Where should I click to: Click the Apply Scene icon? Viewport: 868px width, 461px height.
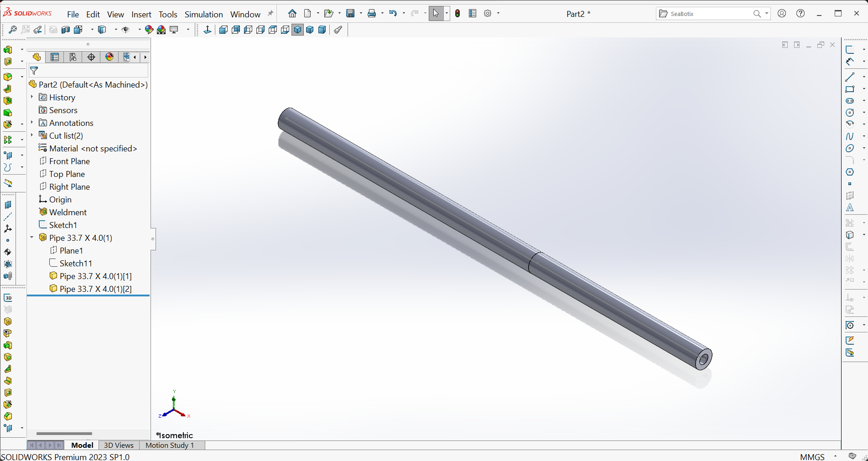tap(161, 30)
